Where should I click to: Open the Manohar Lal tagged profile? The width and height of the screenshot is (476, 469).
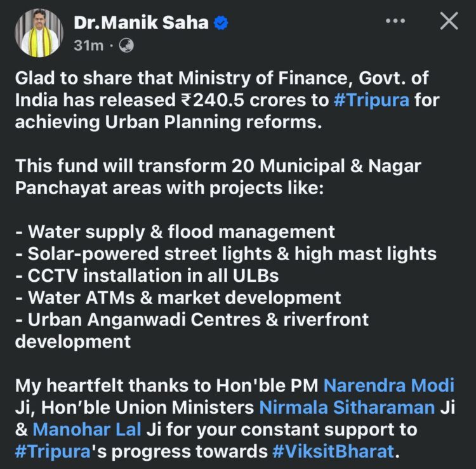[x=88, y=430]
